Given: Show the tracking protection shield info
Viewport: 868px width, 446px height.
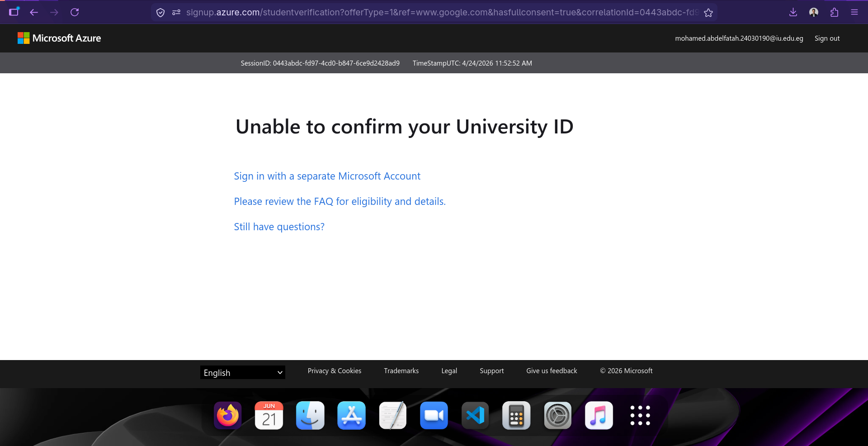Looking at the screenshot, I should tap(160, 13).
